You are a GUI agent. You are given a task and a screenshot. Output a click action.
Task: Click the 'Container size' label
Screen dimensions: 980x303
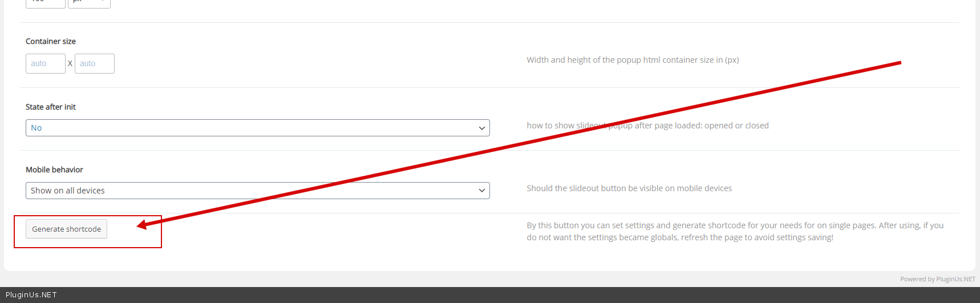(x=51, y=41)
